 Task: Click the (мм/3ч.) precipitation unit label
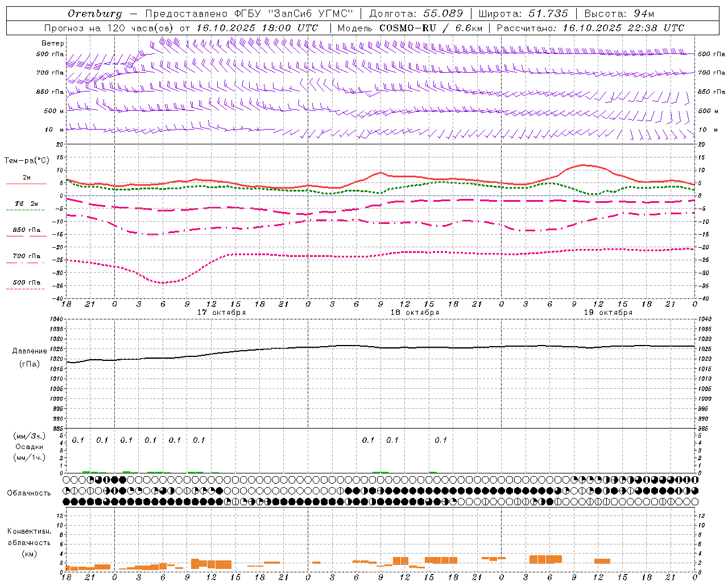pyautogui.click(x=29, y=436)
